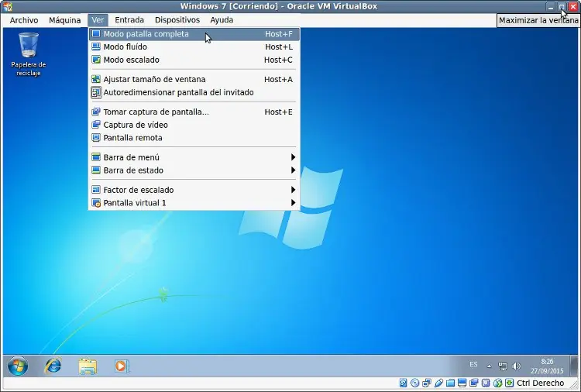The width and height of the screenshot is (581, 392).
Task: Toggle Captura de vídeo
Action: (194, 125)
